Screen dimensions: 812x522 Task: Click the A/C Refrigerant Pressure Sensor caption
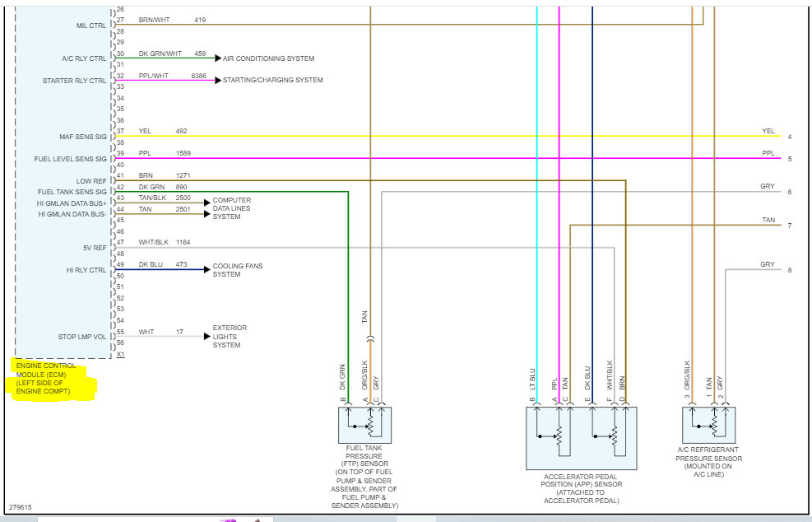709,462
